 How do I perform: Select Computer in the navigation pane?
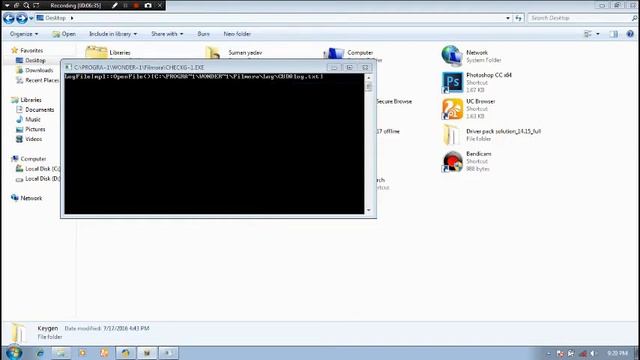pos(33,159)
